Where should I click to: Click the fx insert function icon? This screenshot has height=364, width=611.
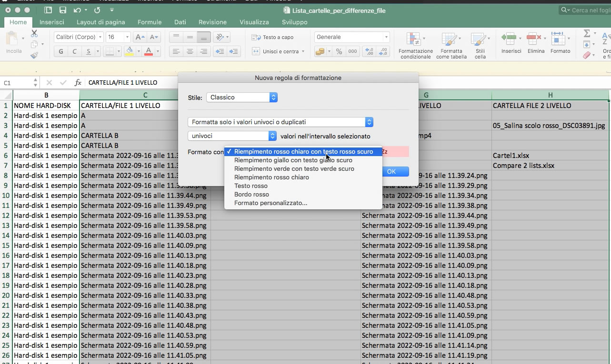pos(78,83)
